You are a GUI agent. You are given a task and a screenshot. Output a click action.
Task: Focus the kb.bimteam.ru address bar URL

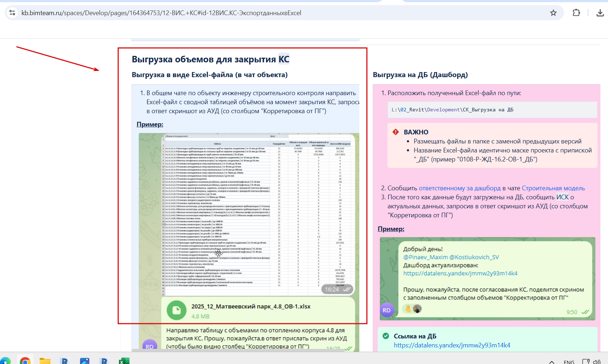click(x=161, y=13)
